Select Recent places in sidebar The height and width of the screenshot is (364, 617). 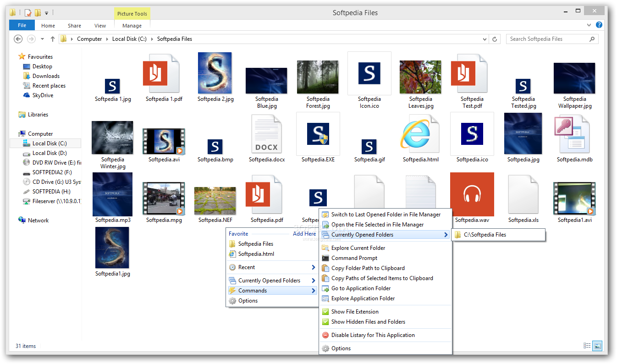(x=49, y=86)
